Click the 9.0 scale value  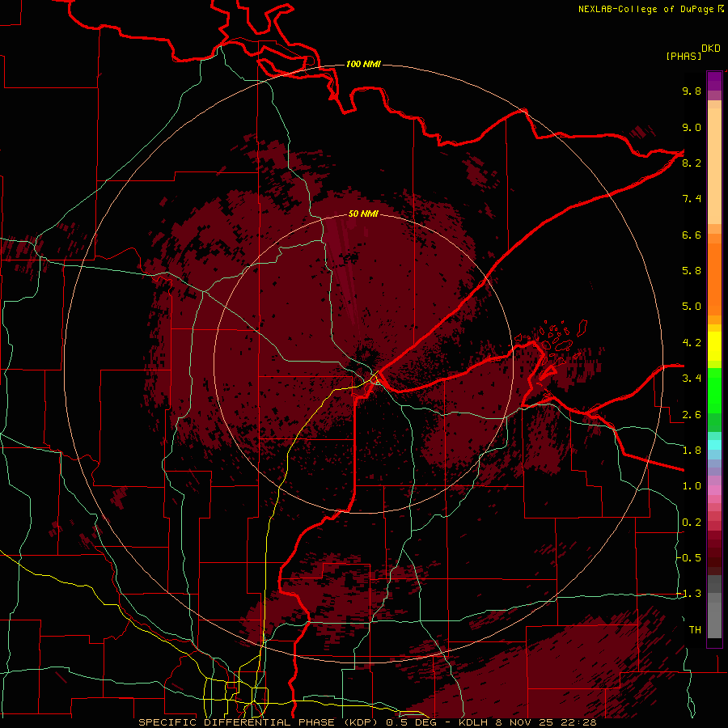click(x=692, y=127)
